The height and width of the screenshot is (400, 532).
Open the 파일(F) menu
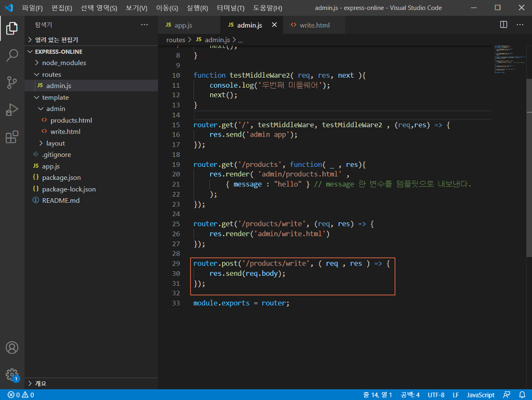(32, 8)
